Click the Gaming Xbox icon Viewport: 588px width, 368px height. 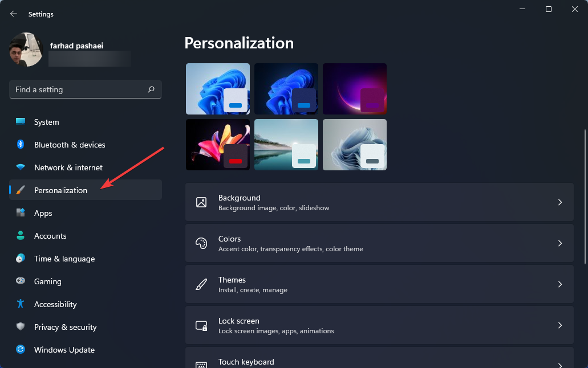[x=20, y=281]
